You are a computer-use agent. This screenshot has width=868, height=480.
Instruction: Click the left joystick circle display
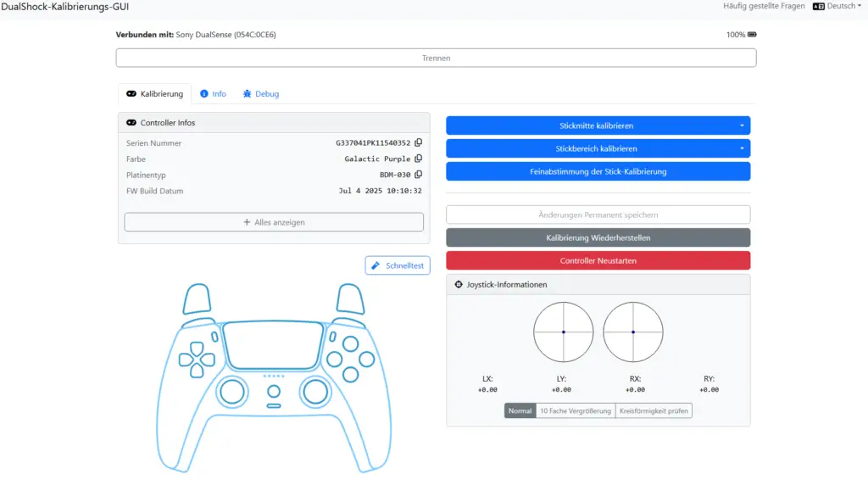563,332
